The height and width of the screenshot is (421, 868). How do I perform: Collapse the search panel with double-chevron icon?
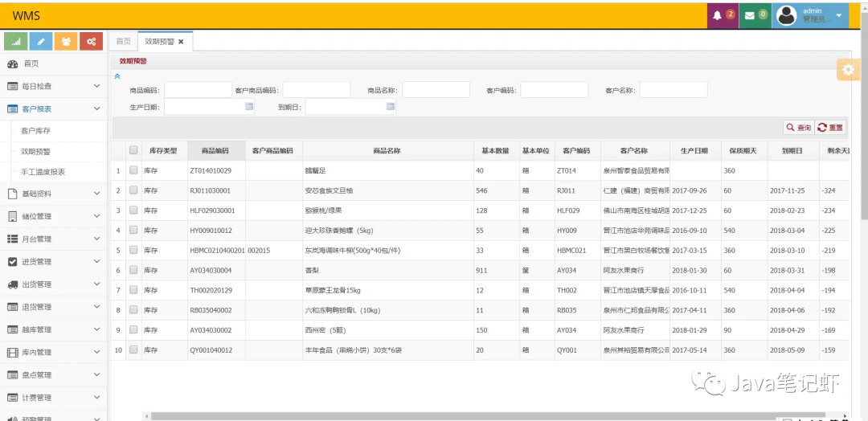coord(117,76)
